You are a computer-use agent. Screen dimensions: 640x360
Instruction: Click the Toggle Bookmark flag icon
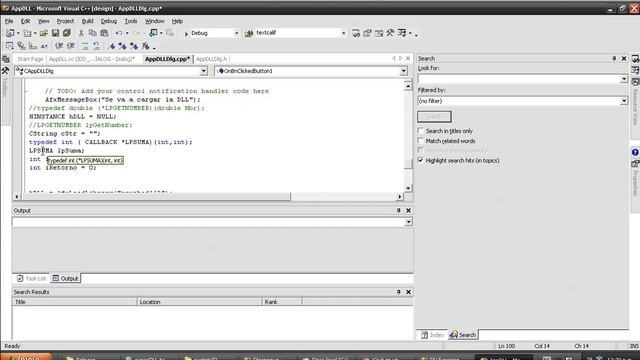111,46
